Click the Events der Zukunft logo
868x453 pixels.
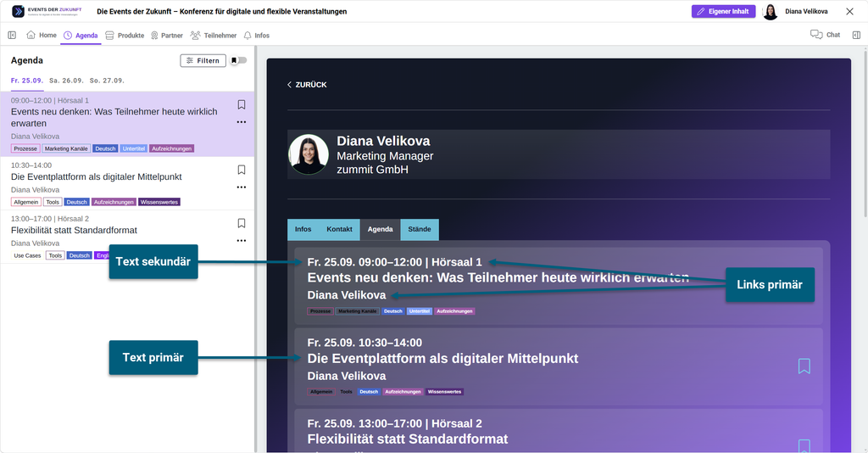[x=47, y=11]
